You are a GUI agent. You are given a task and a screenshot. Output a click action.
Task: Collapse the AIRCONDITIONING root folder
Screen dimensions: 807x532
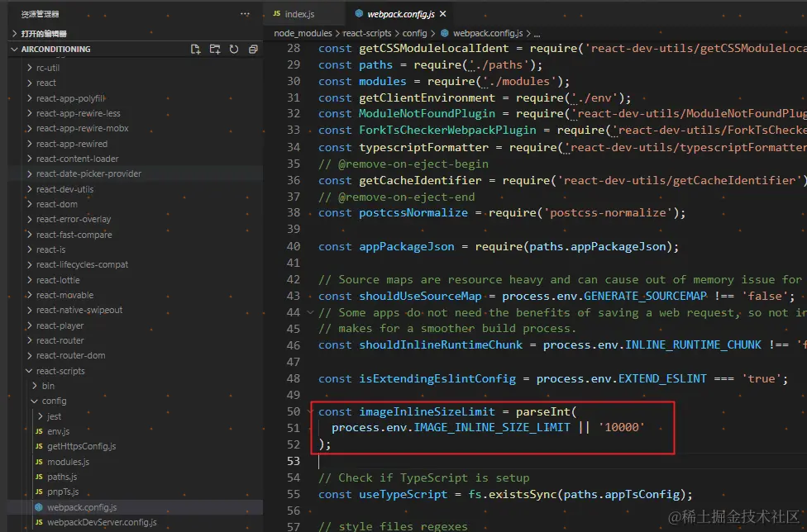tap(14, 49)
